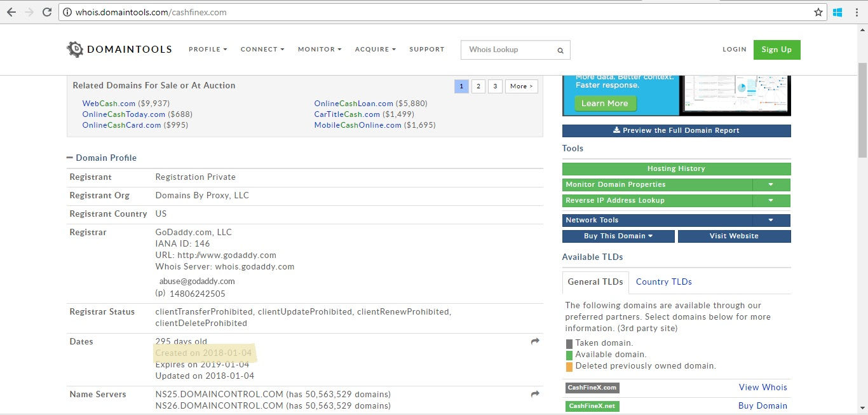Open the CarTitleCash.com link
868x415 pixels.
(x=347, y=114)
